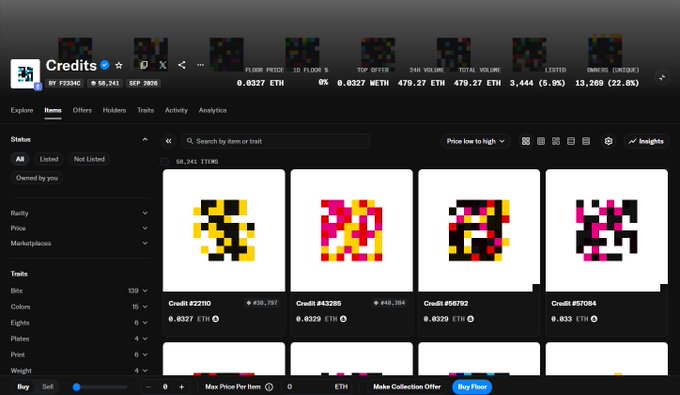The width and height of the screenshot is (680, 395).
Task: Filter by Not Listed status
Action: click(x=89, y=159)
